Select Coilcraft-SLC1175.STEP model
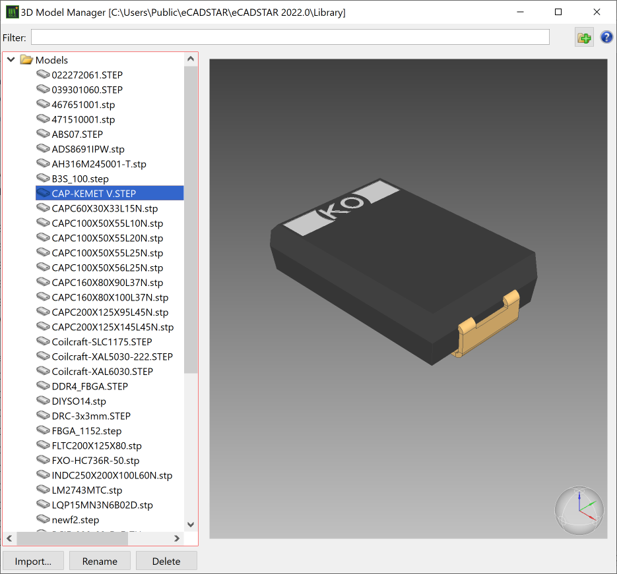The height and width of the screenshot is (574, 617). click(x=102, y=342)
